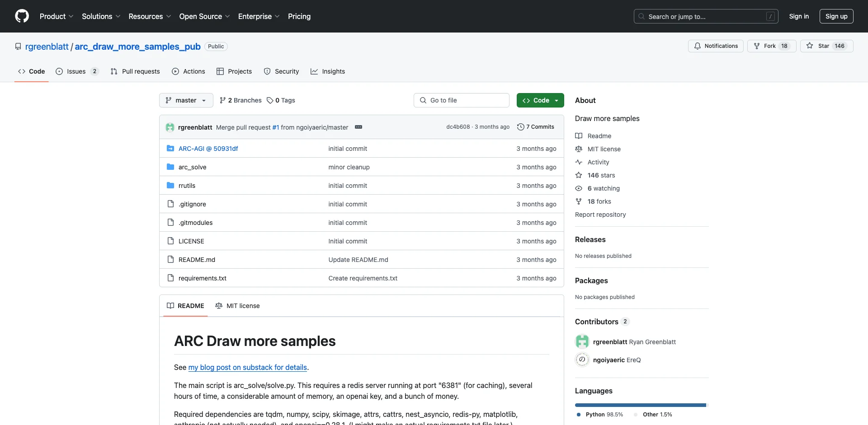Expand the Open Source menu

tap(204, 16)
